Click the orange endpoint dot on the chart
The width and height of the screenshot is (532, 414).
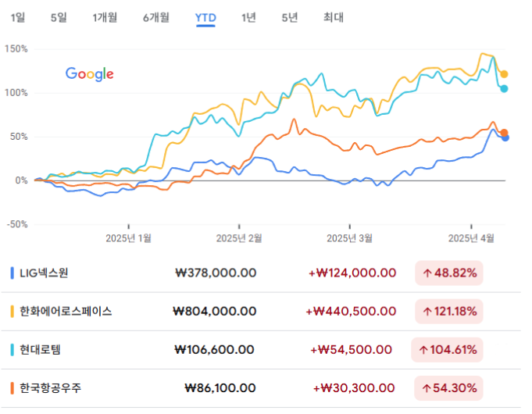pos(504,133)
